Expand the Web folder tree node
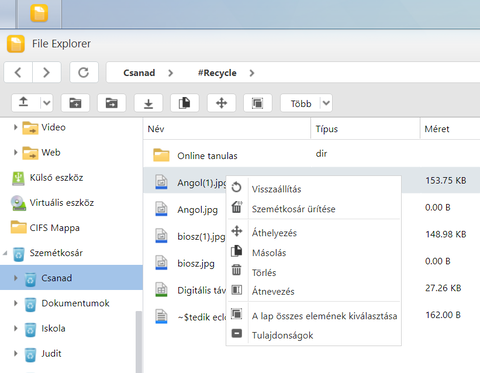The width and height of the screenshot is (480, 373). point(15,152)
